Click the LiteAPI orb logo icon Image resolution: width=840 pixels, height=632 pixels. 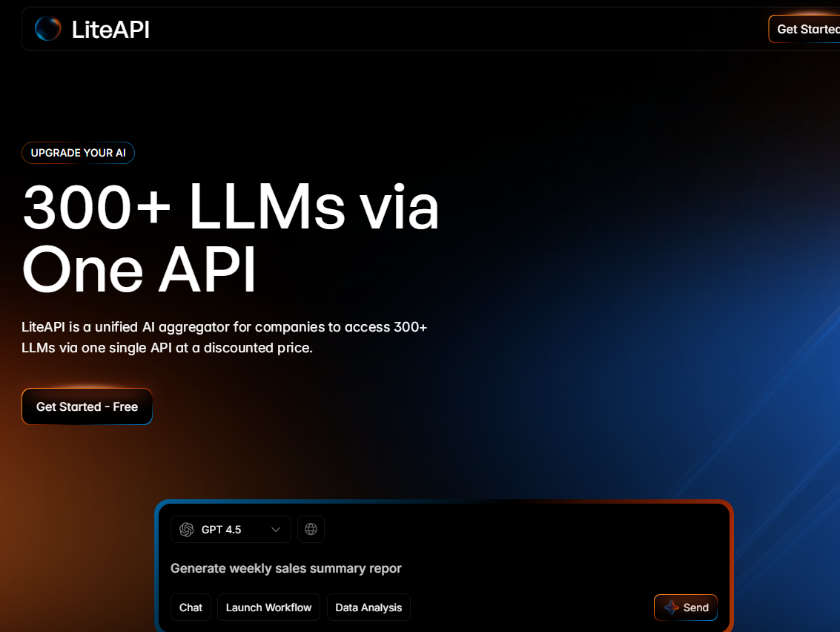click(x=47, y=29)
